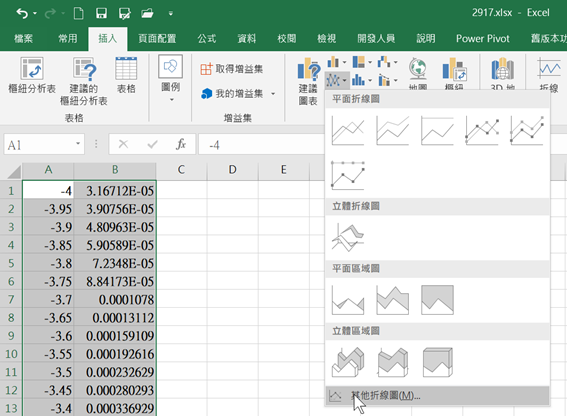The width and height of the screenshot is (567, 416).
Task: Create new blank workbook icon
Action: [x=78, y=14]
